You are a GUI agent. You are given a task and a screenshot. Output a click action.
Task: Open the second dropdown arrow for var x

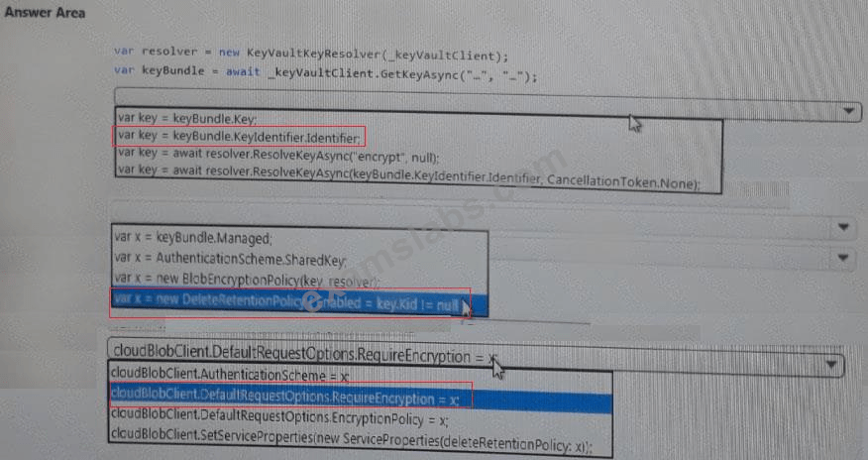(843, 227)
